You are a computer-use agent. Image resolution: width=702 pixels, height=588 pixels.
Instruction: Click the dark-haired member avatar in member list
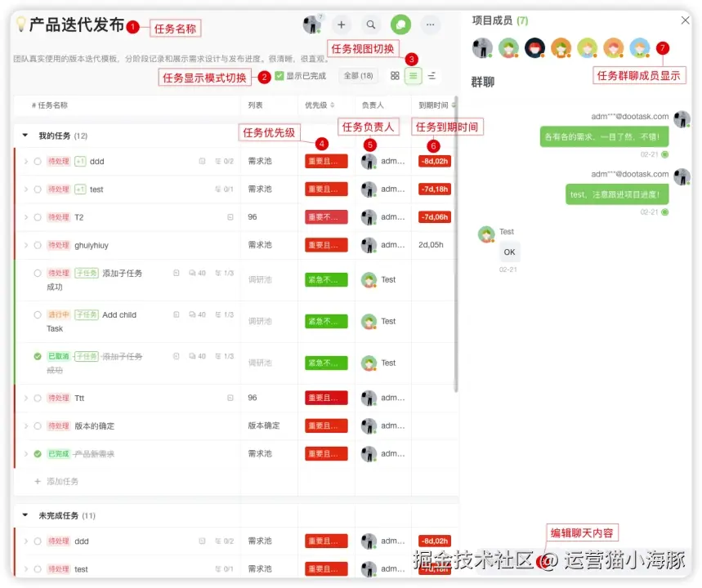coord(534,48)
